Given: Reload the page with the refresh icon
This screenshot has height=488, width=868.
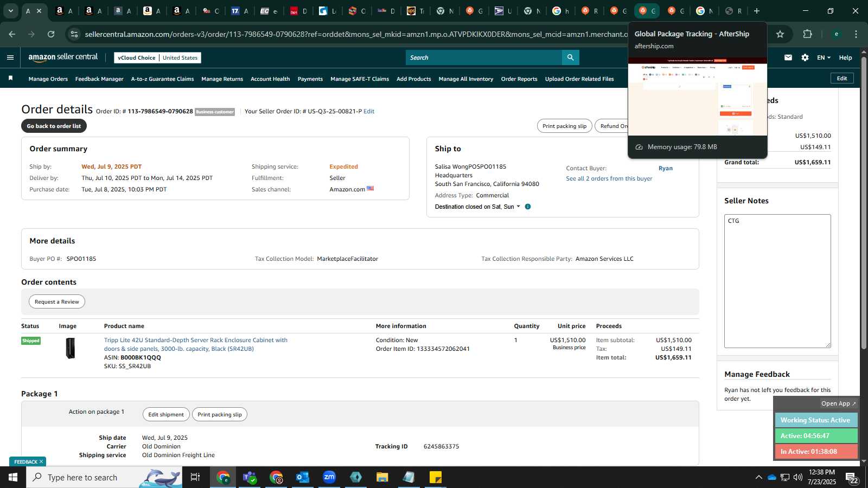Looking at the screenshot, I should 51,34.
